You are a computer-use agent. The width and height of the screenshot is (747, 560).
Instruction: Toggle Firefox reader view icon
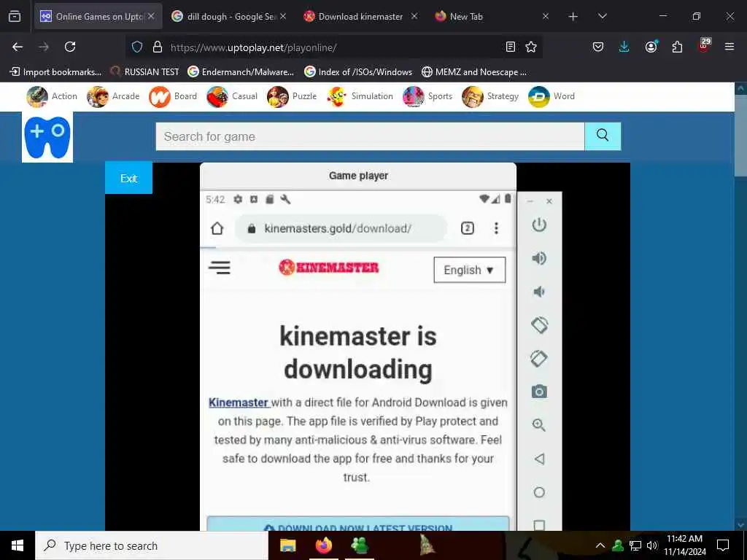click(x=510, y=47)
